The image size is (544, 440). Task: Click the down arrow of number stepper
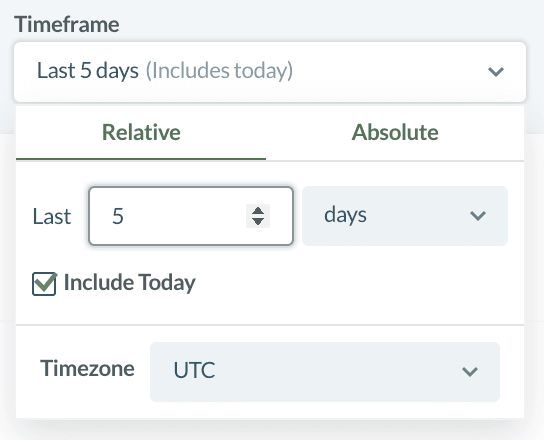pos(258,221)
